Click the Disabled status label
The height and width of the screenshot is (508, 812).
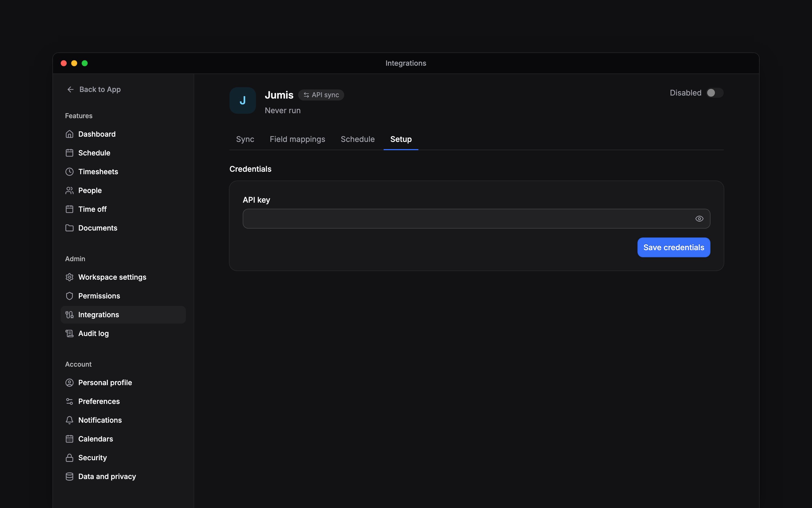(x=685, y=93)
